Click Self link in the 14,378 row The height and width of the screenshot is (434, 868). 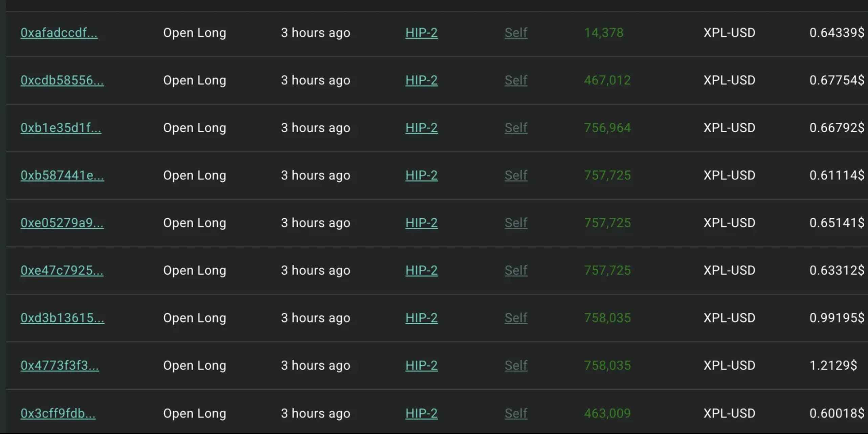516,33
